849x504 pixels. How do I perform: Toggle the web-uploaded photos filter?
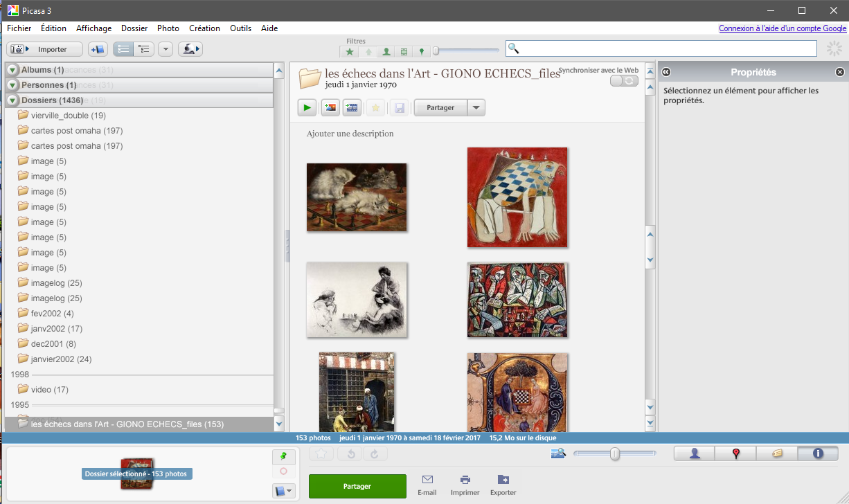[x=368, y=52]
